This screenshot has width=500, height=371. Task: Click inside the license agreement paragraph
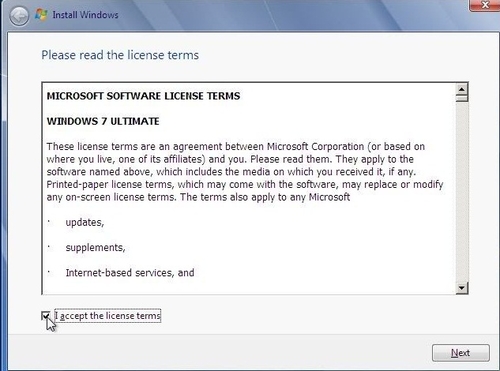pyautogui.click(x=245, y=172)
